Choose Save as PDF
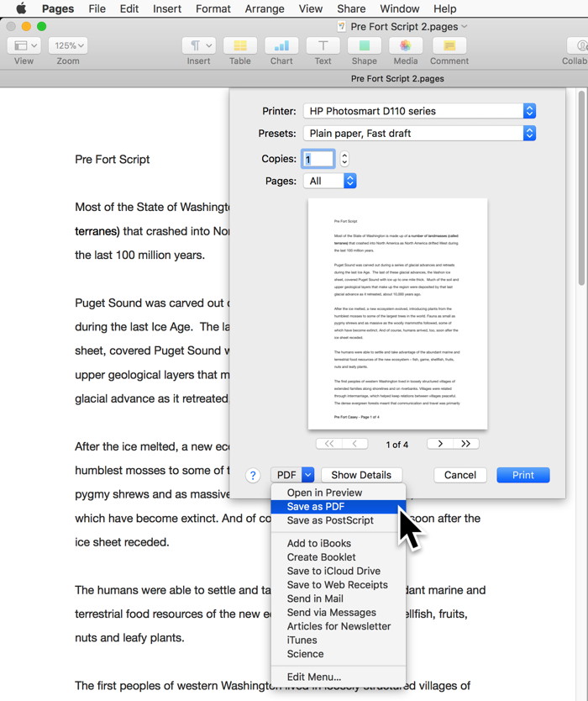588x701 pixels. (339, 507)
